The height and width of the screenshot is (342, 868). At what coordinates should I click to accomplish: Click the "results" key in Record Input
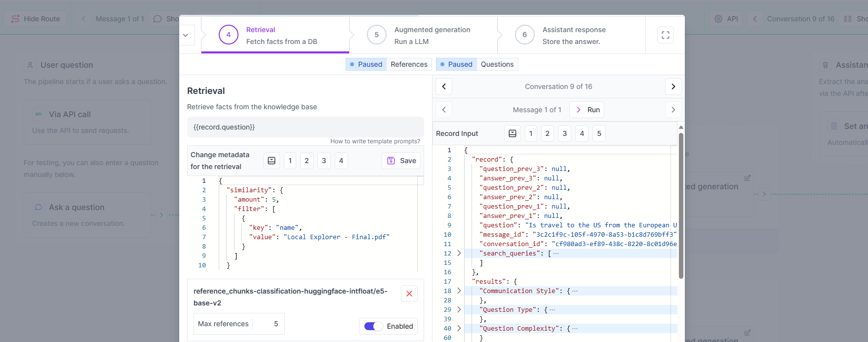coord(489,281)
